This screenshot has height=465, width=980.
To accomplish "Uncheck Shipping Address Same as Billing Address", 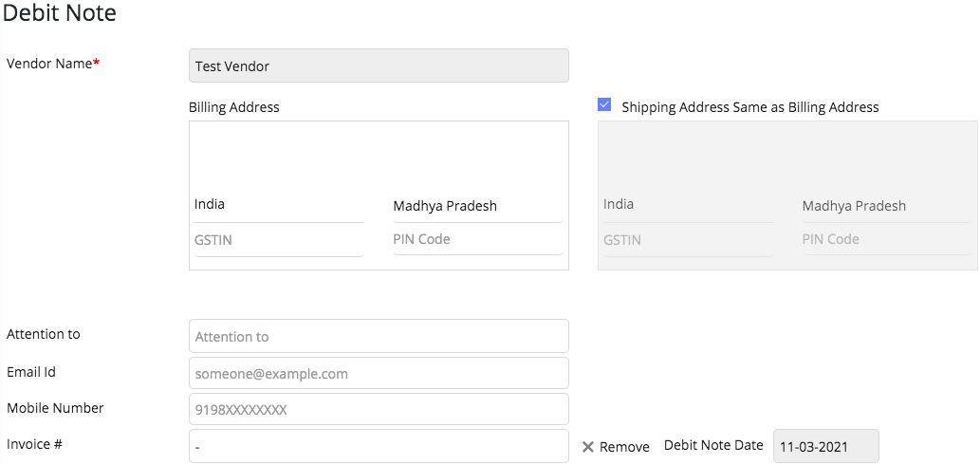I will tap(604, 105).
